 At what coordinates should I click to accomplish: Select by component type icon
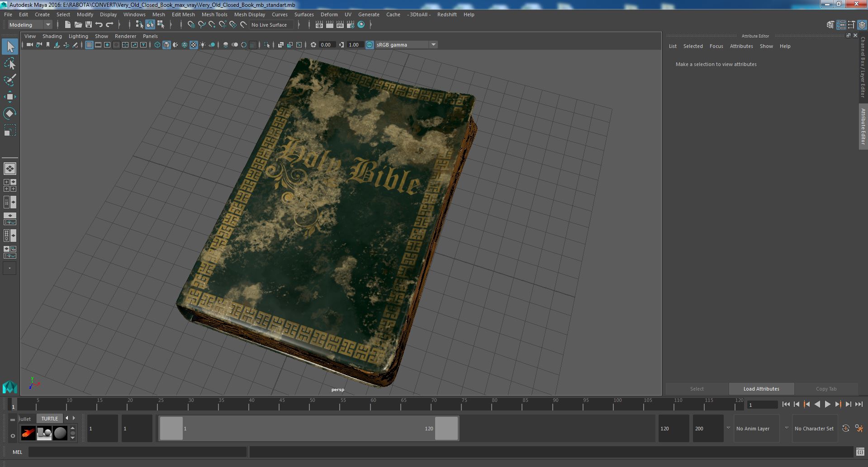point(161,25)
